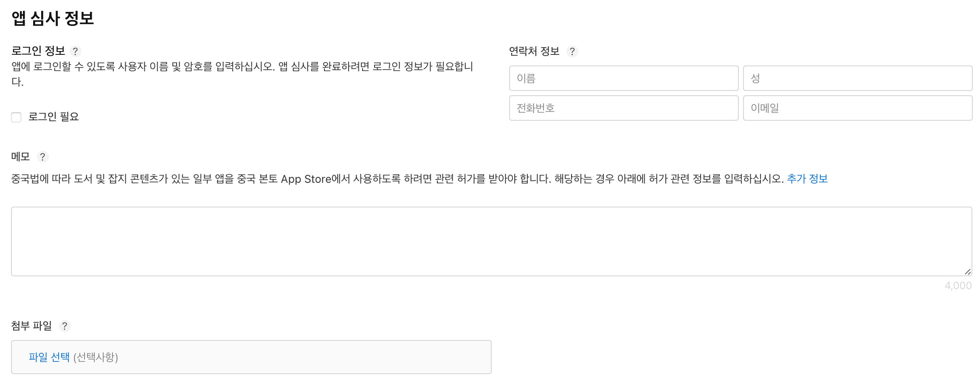Focus the 이름 first name field
This screenshot has width=980, height=386.
click(623, 78)
